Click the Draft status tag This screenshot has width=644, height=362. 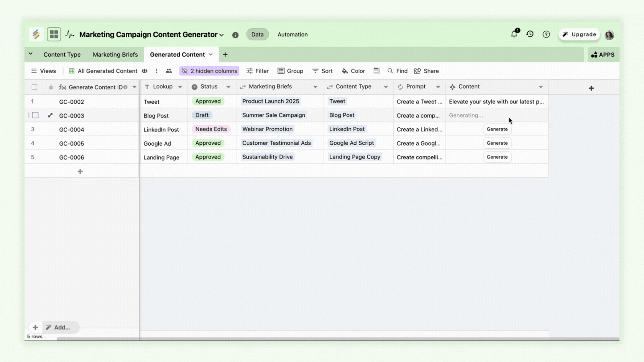202,115
